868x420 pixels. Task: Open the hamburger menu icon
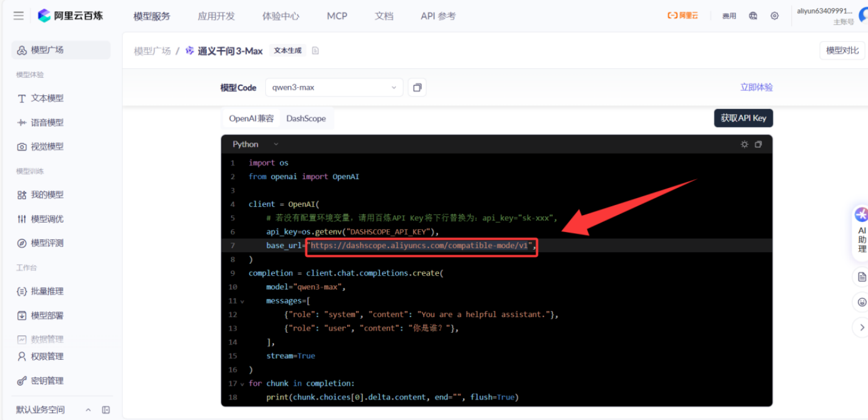19,16
